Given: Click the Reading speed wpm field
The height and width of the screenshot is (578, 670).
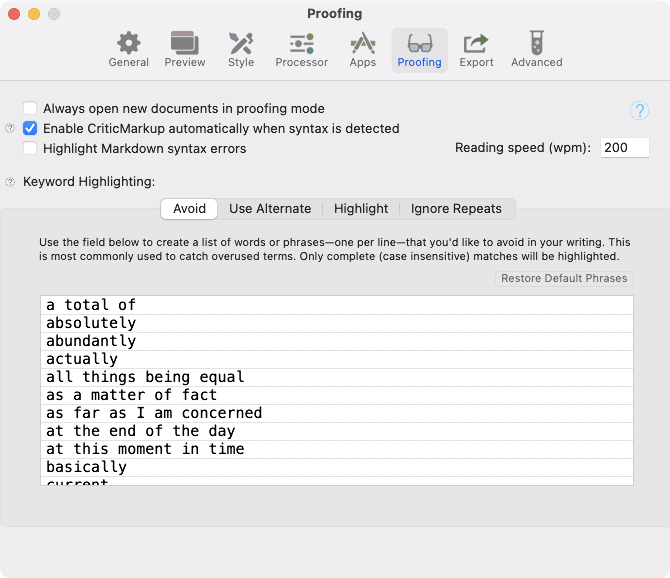Looking at the screenshot, I should [x=625, y=148].
